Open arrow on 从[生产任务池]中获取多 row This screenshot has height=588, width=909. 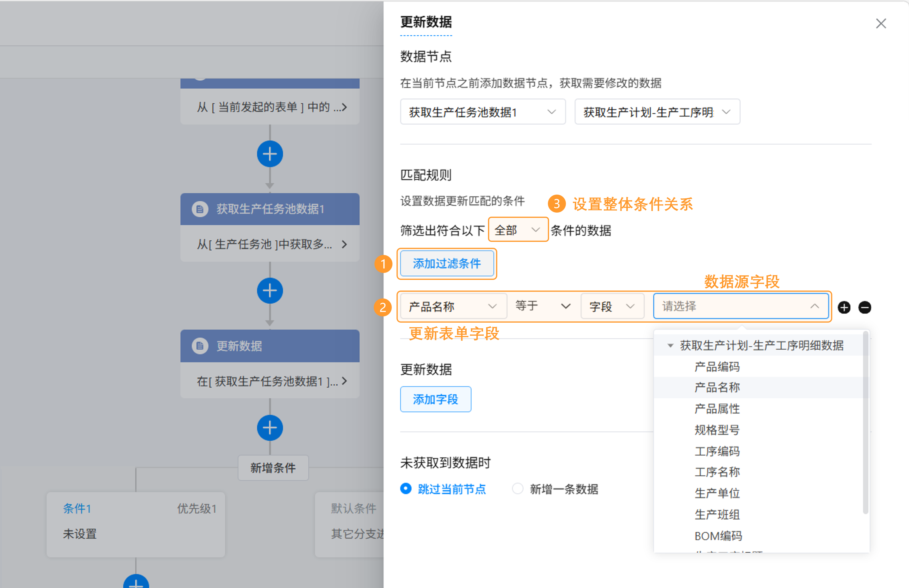(344, 244)
